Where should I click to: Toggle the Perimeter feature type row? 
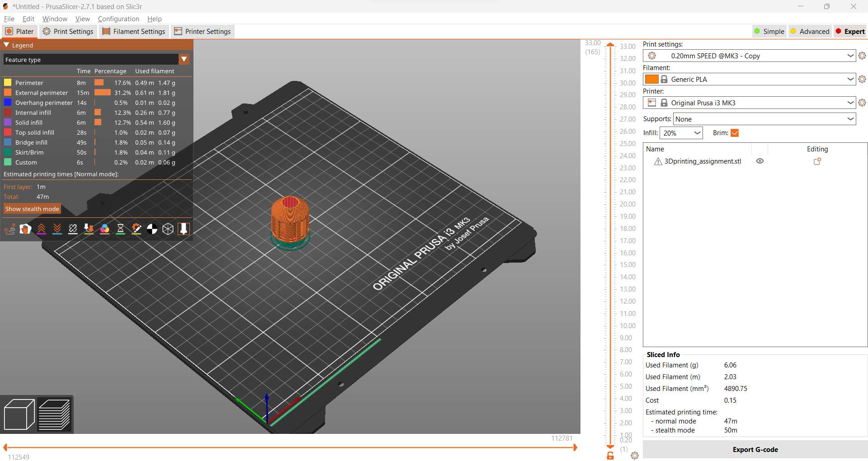97,83
